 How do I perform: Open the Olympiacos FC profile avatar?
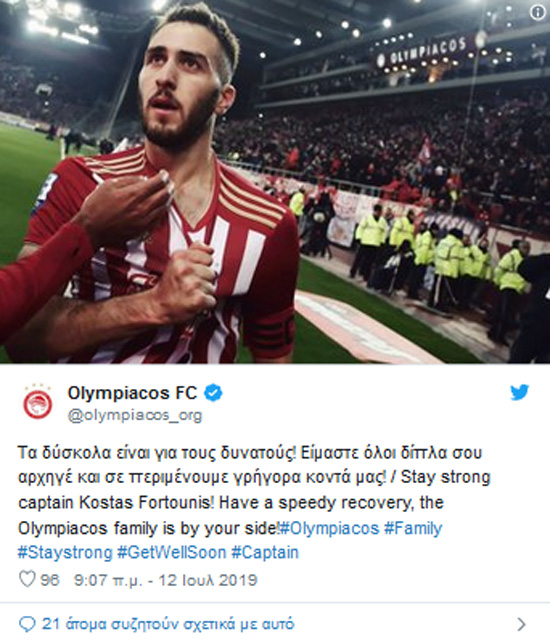(38, 403)
